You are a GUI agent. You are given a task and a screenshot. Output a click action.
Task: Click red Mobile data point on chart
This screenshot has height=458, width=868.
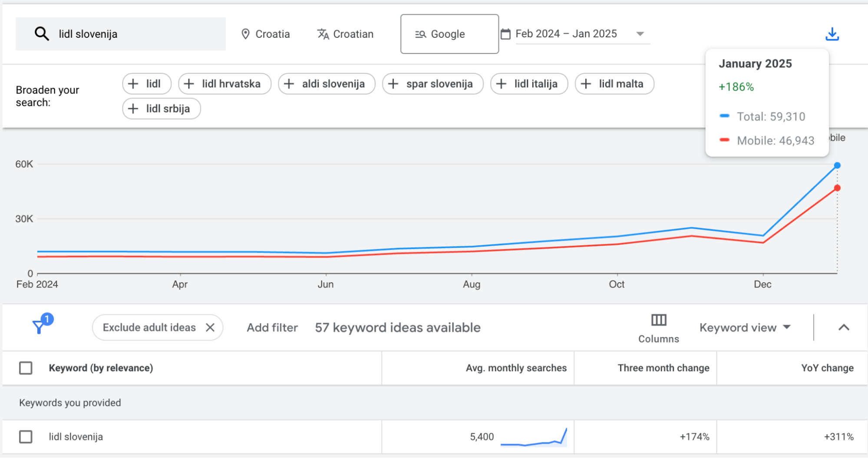pos(837,188)
